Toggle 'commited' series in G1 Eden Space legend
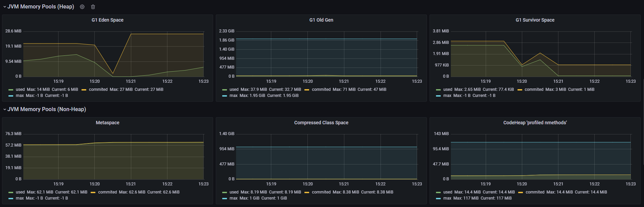Viewport: 644px width, 207px height. [98, 89]
